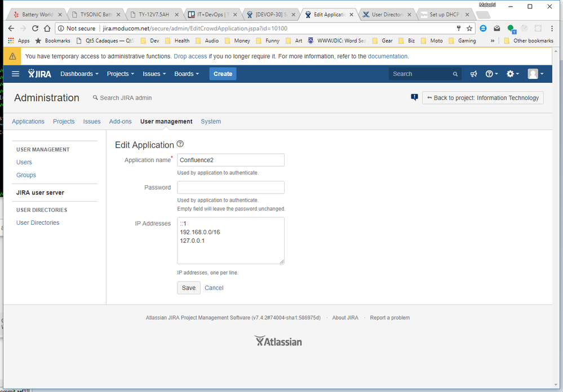Switch to the DEVOP-30 browser tab
The width and height of the screenshot is (563, 392).
coord(271,15)
